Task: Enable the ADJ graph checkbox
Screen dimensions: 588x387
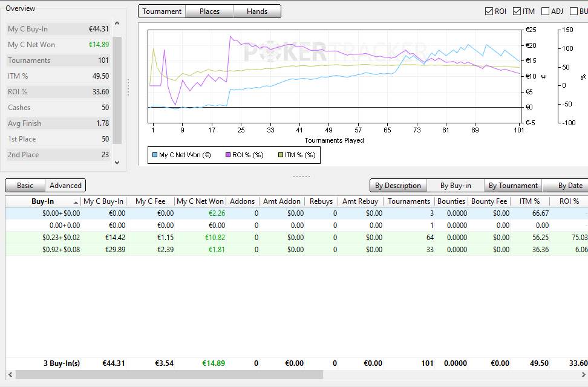Action: coord(545,11)
